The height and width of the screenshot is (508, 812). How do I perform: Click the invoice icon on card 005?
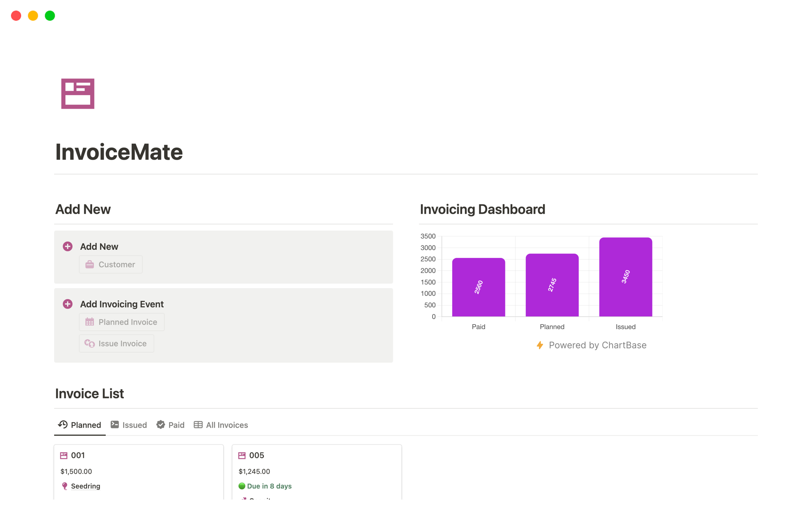click(242, 456)
